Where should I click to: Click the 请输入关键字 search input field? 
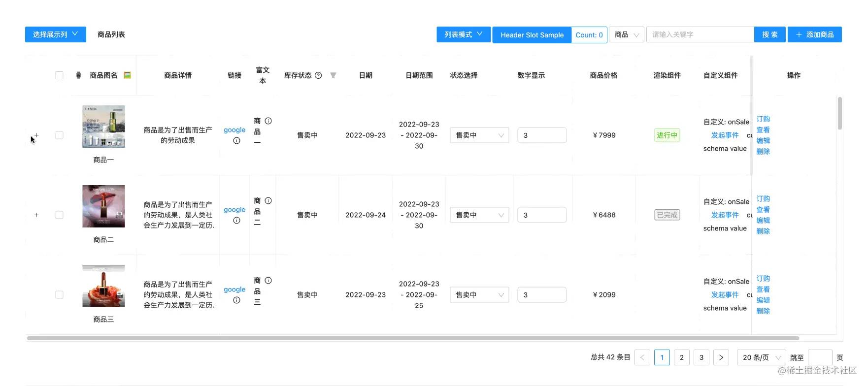click(x=700, y=34)
